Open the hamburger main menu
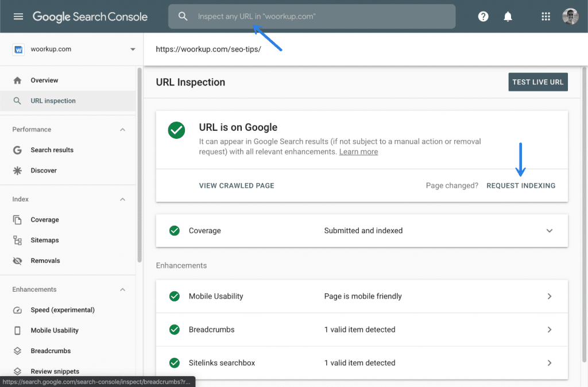Screen dimensions: 588x387 click(x=18, y=17)
